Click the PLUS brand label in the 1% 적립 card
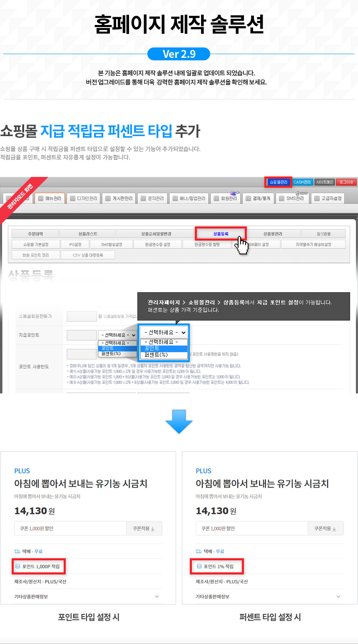This screenshot has width=358, height=644. (x=204, y=471)
